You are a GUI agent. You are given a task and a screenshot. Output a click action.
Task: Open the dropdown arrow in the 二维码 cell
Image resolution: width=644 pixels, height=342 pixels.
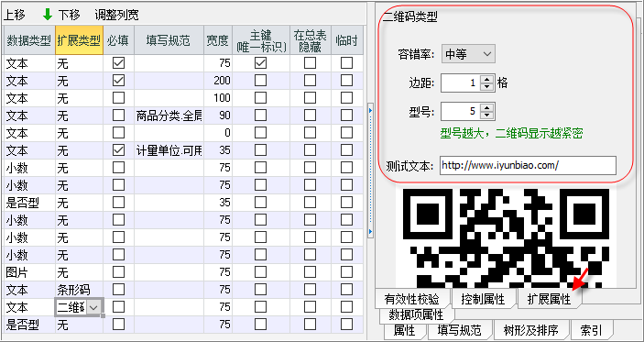tap(93, 307)
